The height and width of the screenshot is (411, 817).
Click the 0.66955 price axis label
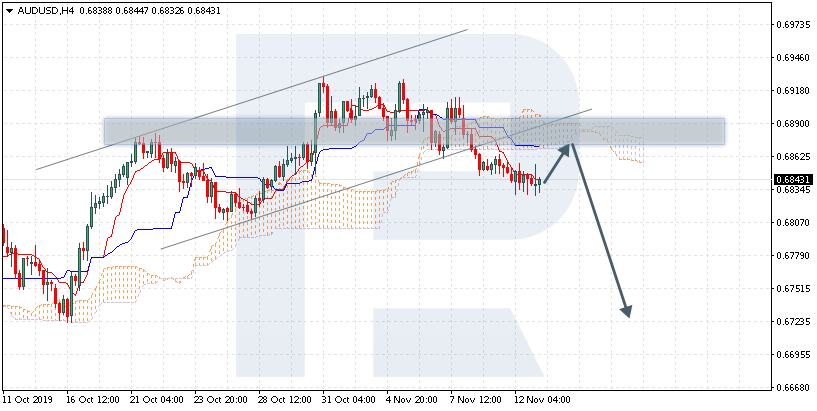793,355
